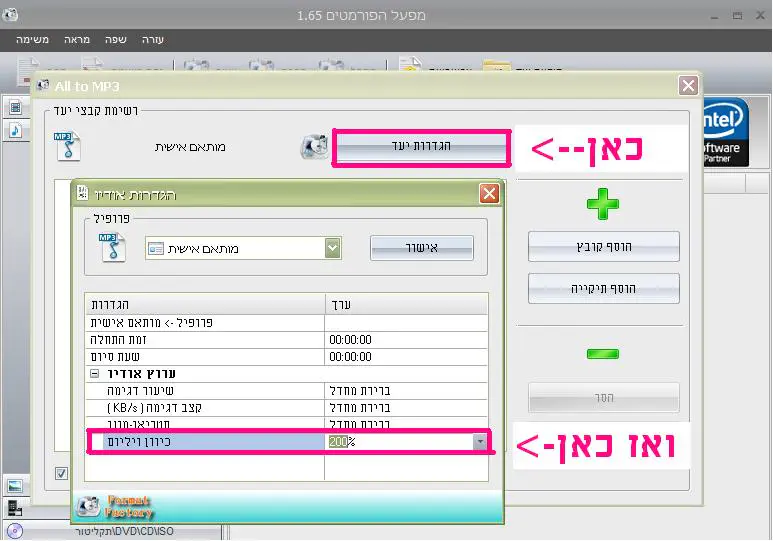This screenshot has width=773, height=541.
Task: Select the audio note icon in left sidebar
Action: point(16,130)
